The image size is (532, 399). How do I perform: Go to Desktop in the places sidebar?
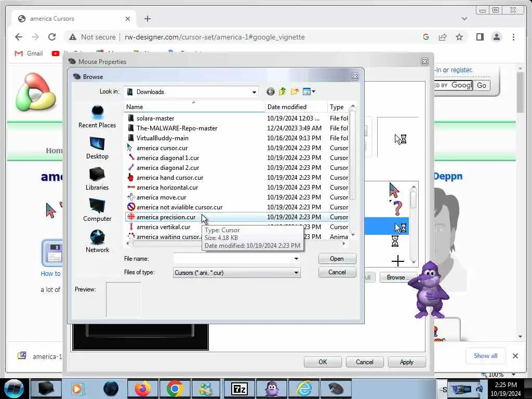point(97,148)
